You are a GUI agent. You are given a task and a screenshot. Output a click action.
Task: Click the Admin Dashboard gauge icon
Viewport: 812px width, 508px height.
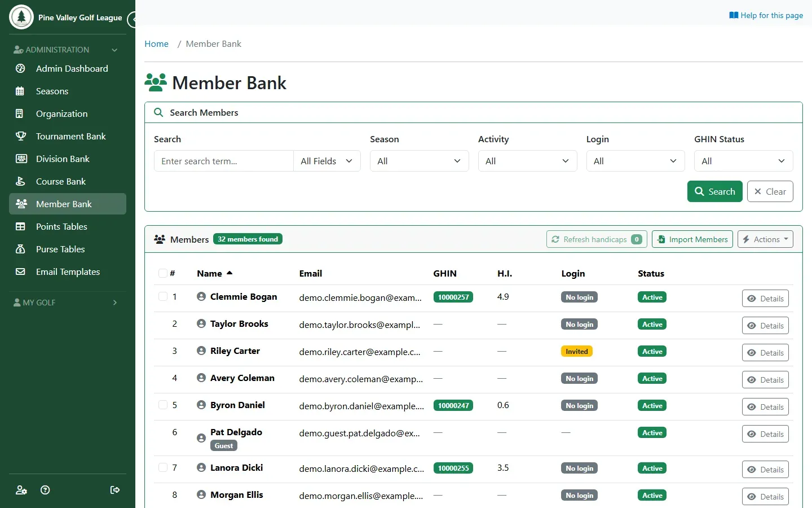click(20, 68)
